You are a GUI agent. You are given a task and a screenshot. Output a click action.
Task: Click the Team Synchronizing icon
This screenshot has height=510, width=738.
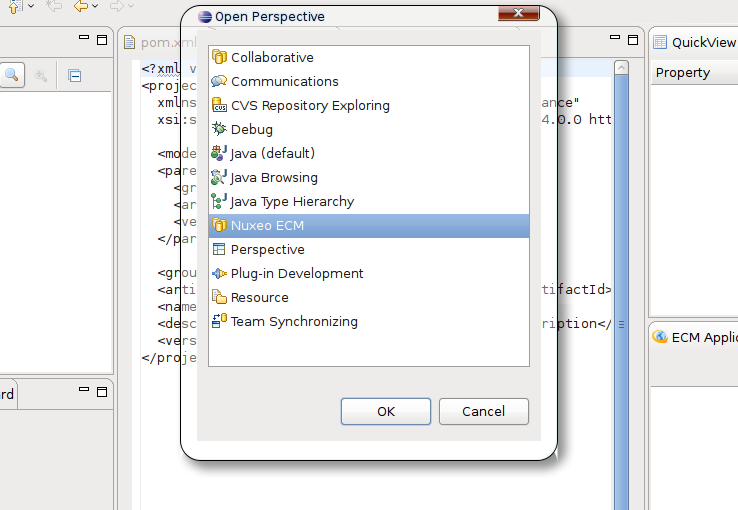(219, 321)
